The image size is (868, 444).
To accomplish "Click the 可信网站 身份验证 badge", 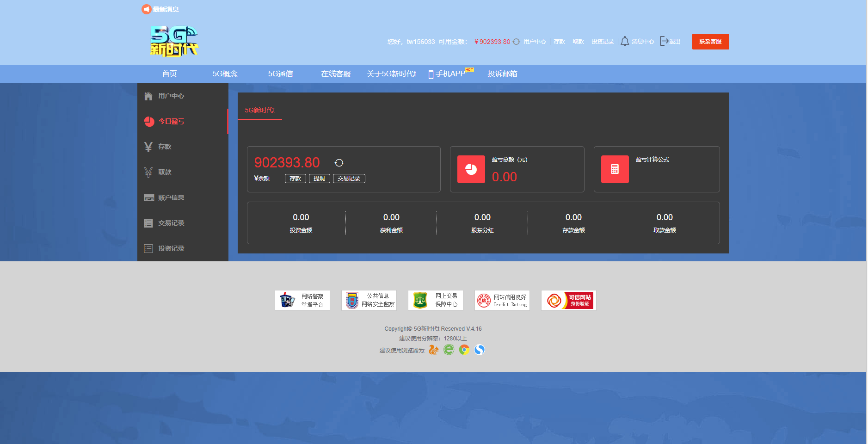I will [569, 301].
